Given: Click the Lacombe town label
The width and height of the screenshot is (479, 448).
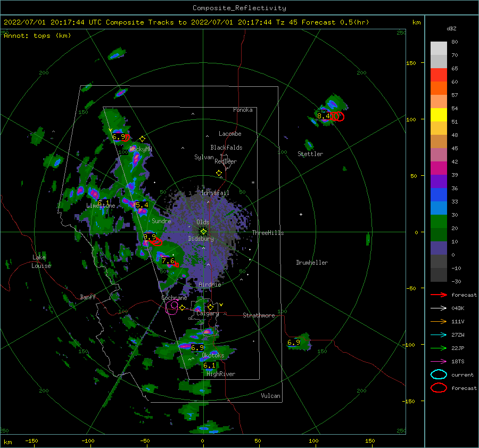Looking at the screenshot, I should coord(230,134).
